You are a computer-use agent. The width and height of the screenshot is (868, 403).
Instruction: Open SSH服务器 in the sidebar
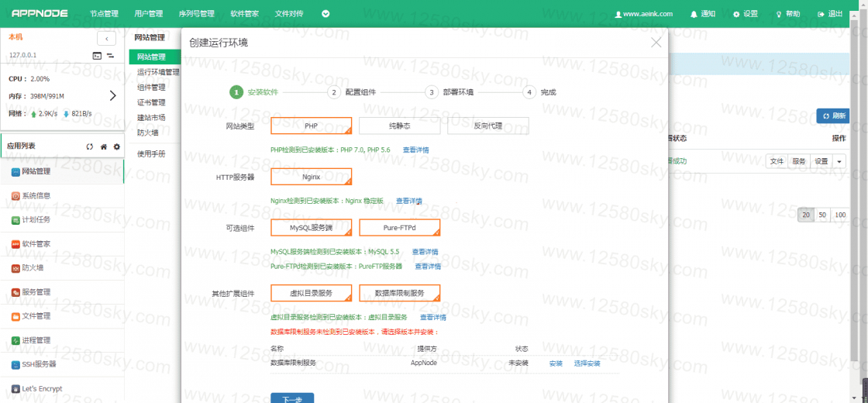(62, 364)
